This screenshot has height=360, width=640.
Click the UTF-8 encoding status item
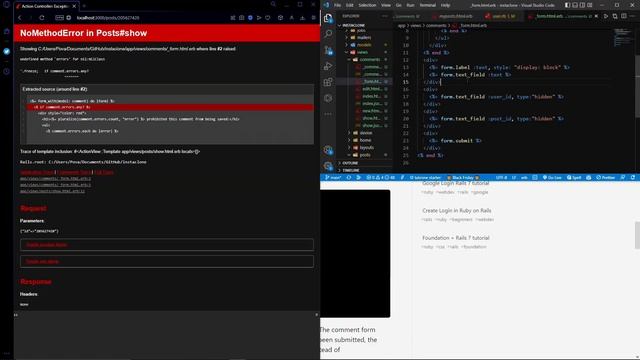point(501,178)
